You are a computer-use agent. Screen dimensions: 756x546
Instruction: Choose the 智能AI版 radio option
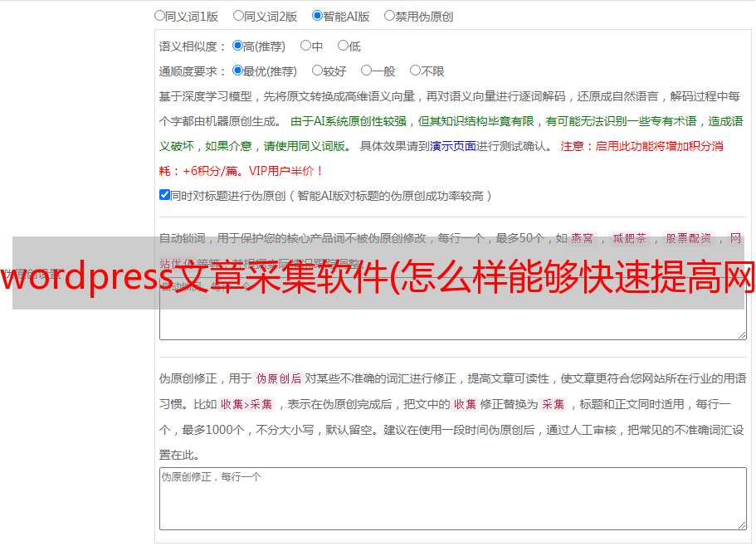[317, 16]
